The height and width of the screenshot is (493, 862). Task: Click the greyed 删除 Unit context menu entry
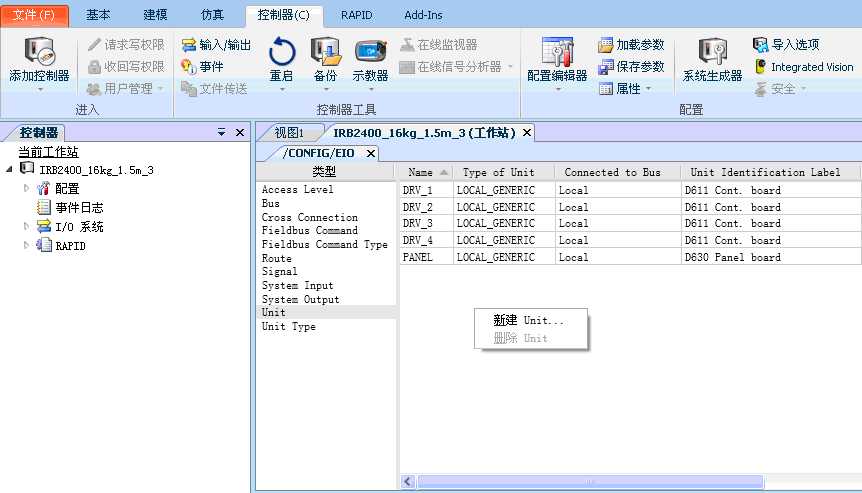point(531,338)
